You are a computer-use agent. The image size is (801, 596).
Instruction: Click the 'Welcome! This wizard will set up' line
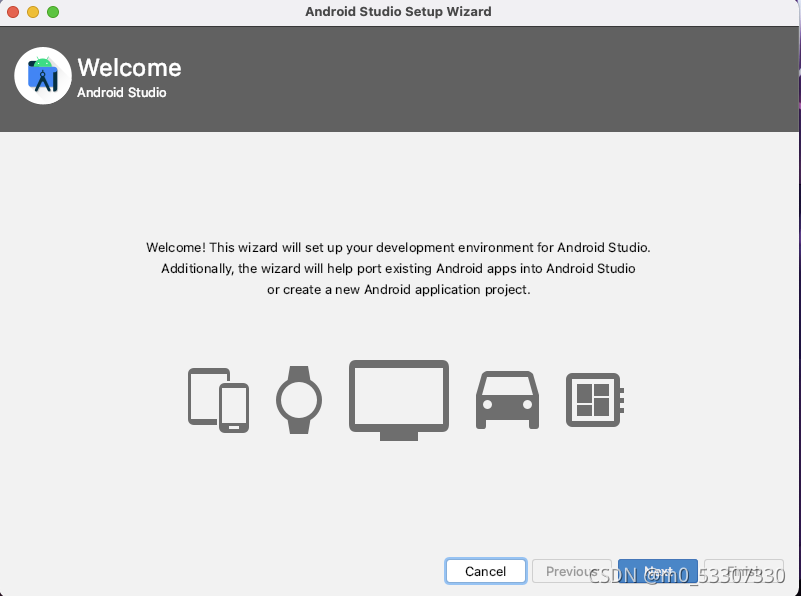tap(398, 247)
